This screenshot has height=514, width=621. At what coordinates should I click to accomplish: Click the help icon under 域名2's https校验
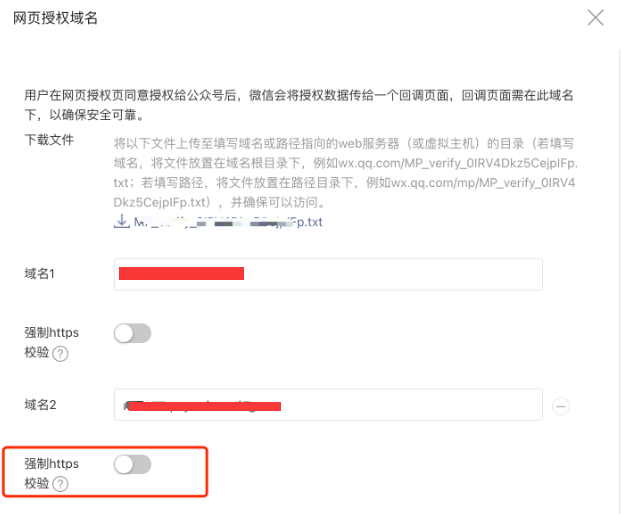60,484
